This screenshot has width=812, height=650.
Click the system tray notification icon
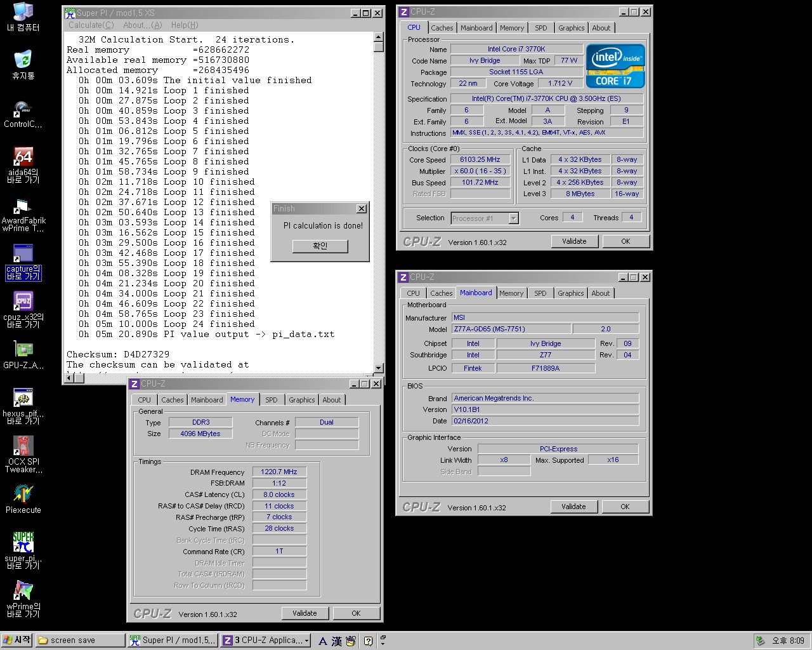click(760, 640)
